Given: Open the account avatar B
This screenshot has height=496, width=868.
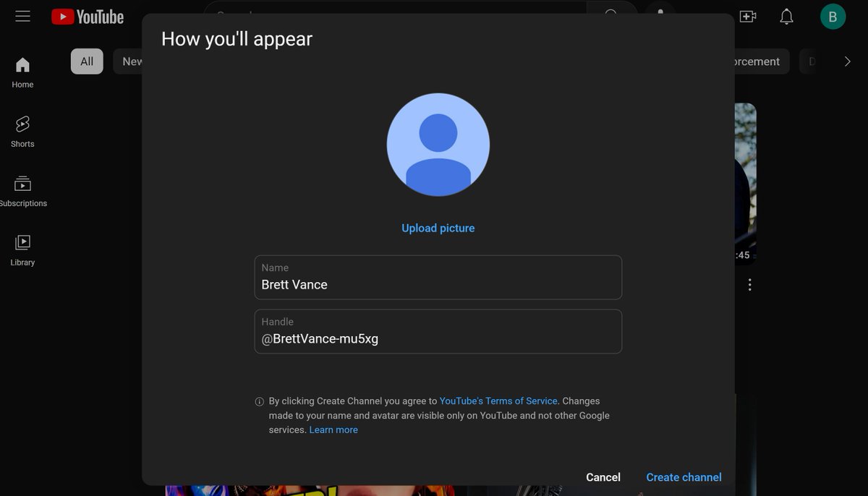Looking at the screenshot, I should [833, 16].
